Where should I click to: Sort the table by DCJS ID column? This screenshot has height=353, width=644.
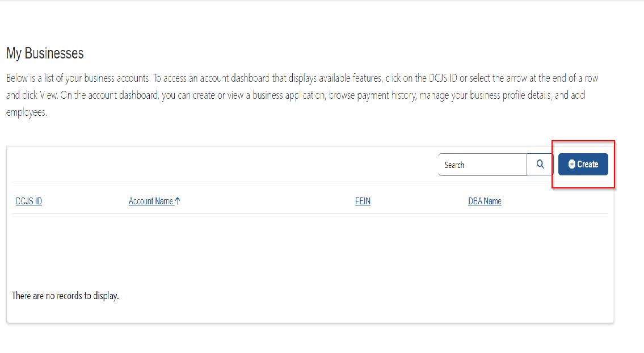(x=28, y=201)
